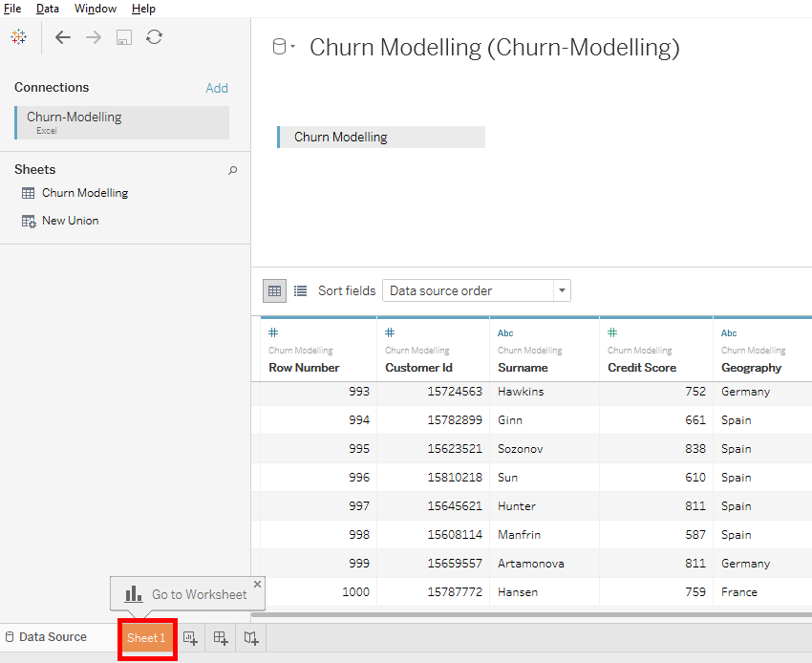Select the New Union item

point(70,221)
